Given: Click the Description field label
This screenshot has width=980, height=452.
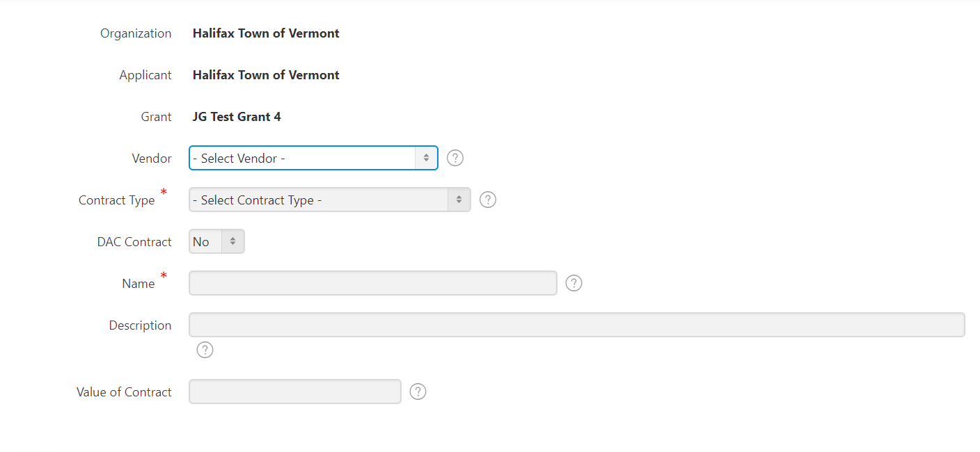Looking at the screenshot, I should point(140,325).
